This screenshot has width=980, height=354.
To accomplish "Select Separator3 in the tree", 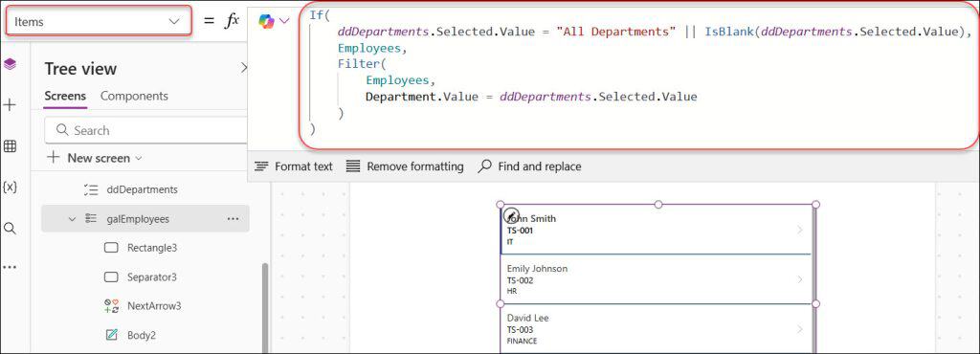I will pos(152,277).
